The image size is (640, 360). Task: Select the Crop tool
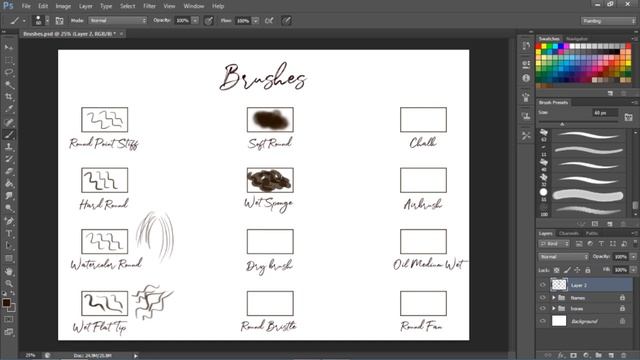tap(9, 97)
